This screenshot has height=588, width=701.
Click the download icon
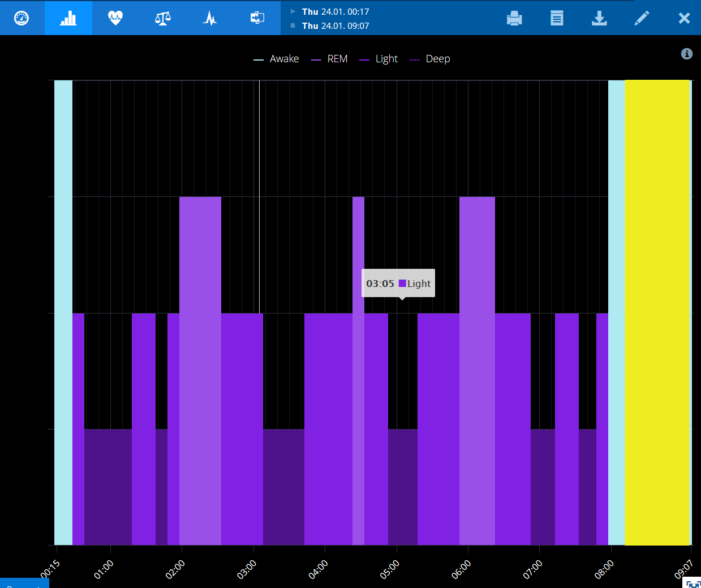tap(599, 18)
